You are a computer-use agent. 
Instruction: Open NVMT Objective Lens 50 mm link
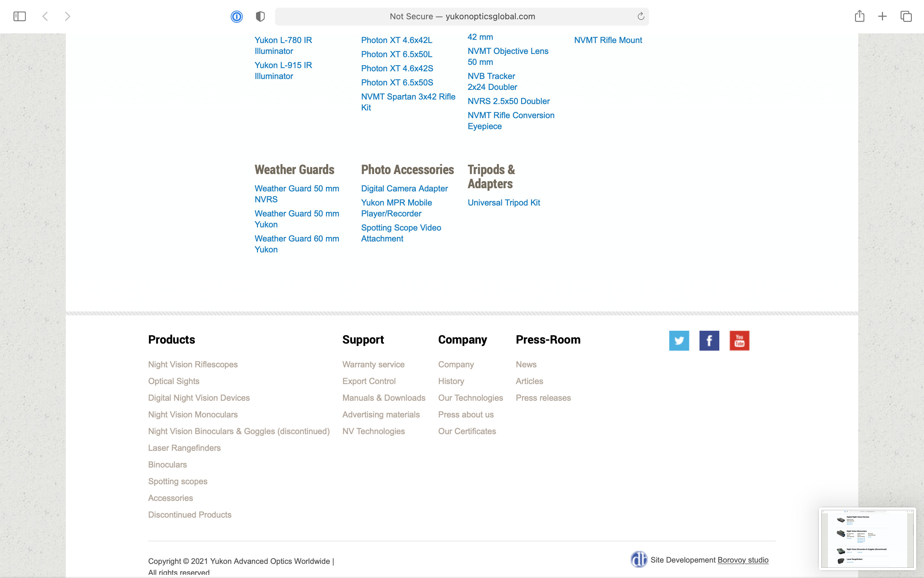508,57
